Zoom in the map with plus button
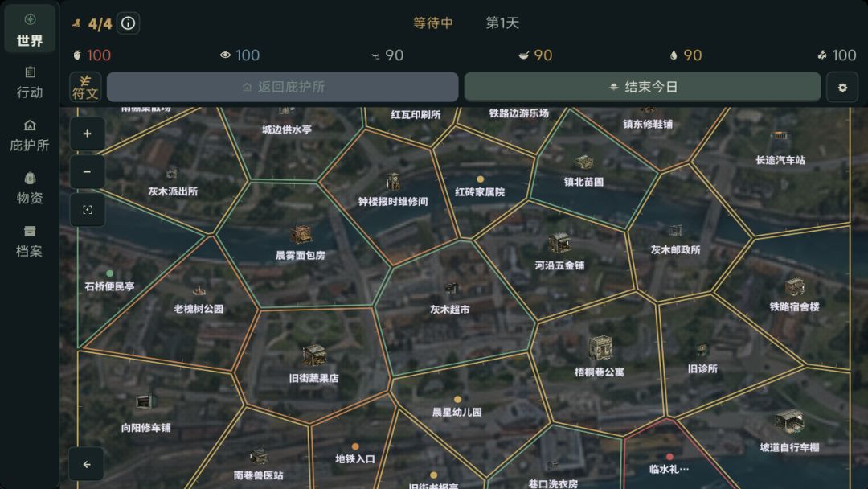Image resolution: width=868 pixels, height=489 pixels. (x=88, y=134)
